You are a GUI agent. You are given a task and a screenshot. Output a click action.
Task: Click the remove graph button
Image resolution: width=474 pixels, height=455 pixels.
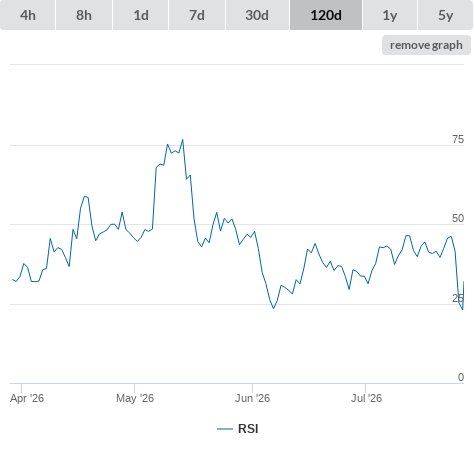[x=426, y=45]
